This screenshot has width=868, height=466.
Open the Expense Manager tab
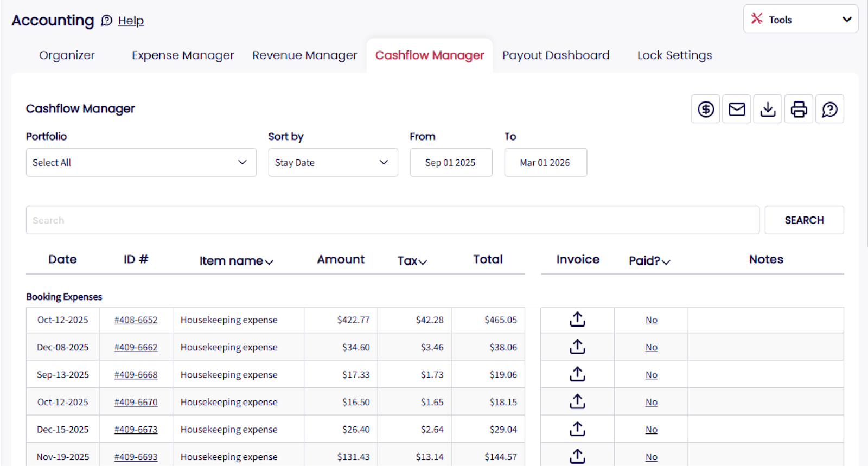(183, 55)
